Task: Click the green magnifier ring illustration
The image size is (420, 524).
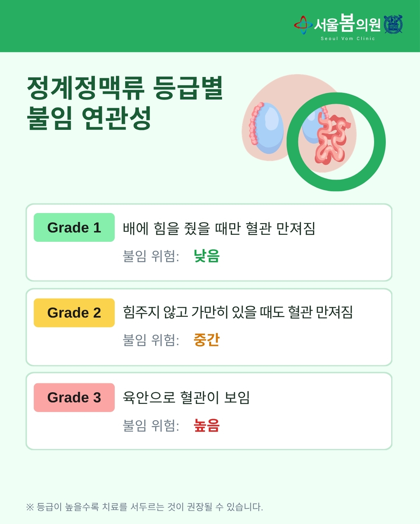Action: coord(336,142)
